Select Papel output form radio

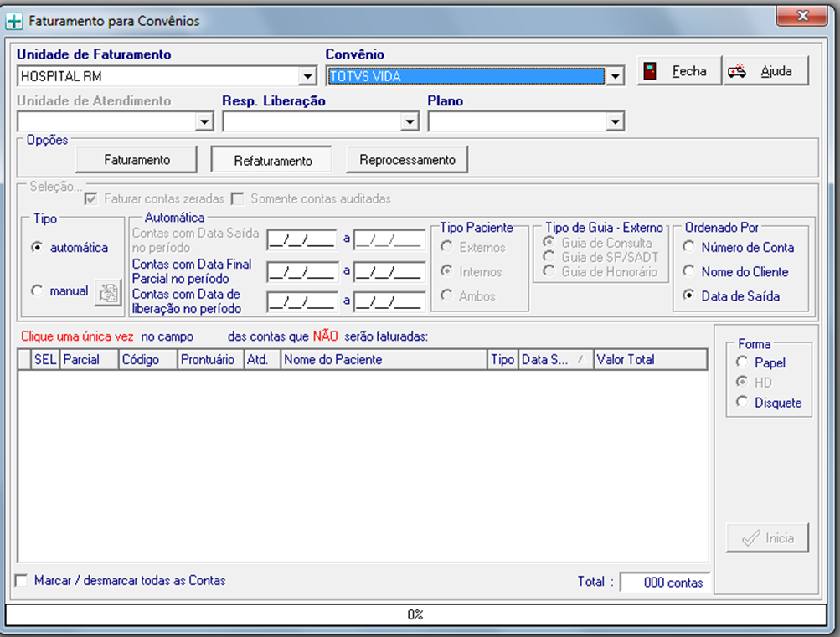tap(742, 362)
